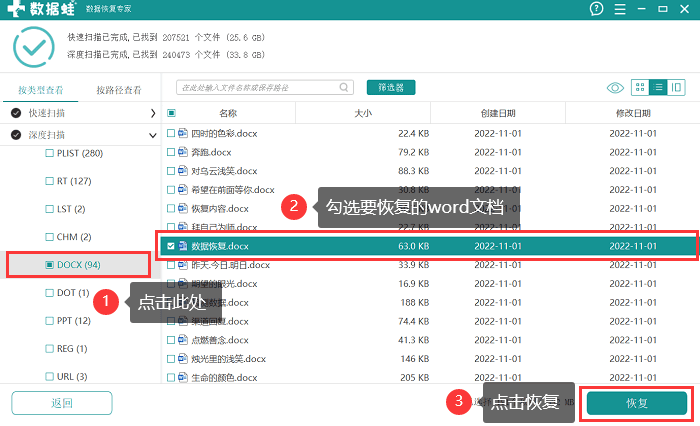
Task: Select the 烛光里的浅笑.docx file name
Action: (x=229, y=359)
